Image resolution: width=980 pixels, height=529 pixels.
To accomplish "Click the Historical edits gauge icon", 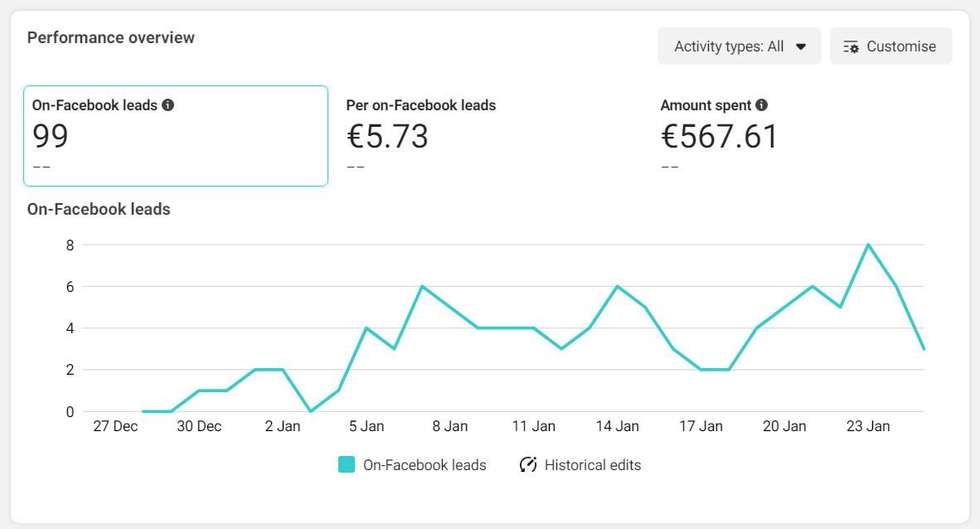I will pos(528,465).
